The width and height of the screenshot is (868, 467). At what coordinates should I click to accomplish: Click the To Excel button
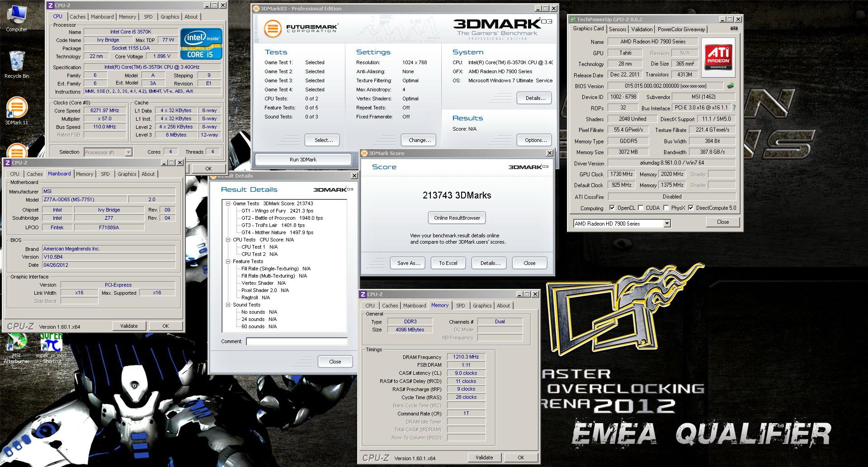[x=448, y=263]
